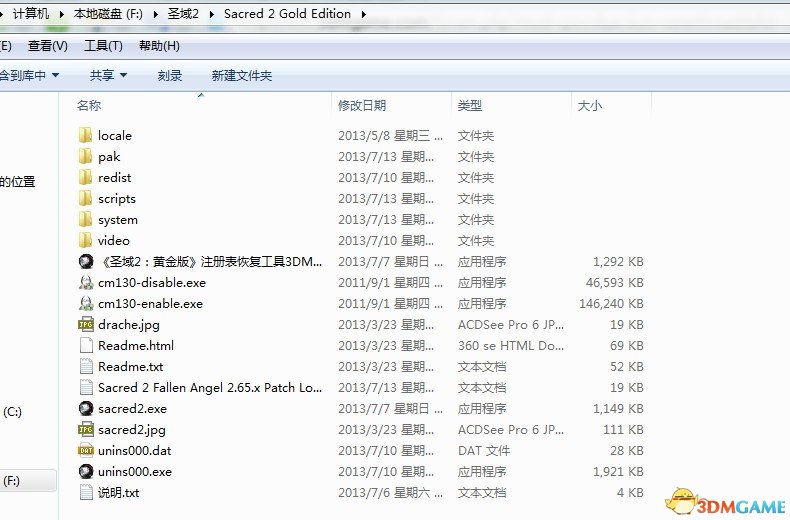The height and width of the screenshot is (520, 790).
Task: Click the size value 146,240 KB
Action: (x=611, y=303)
